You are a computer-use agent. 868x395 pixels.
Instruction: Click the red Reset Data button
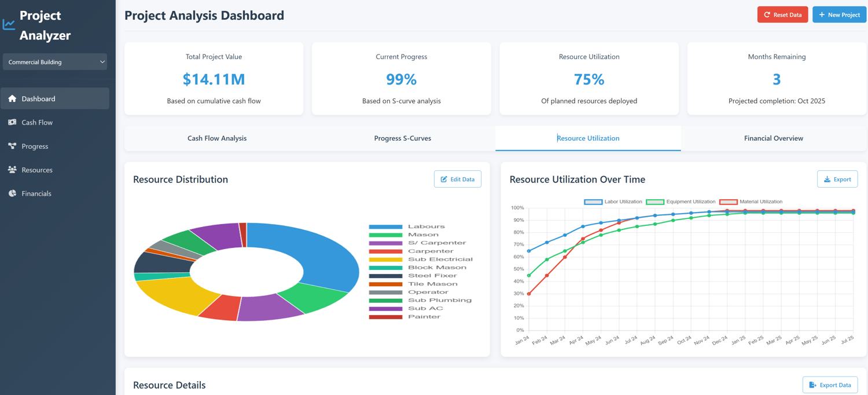(782, 14)
